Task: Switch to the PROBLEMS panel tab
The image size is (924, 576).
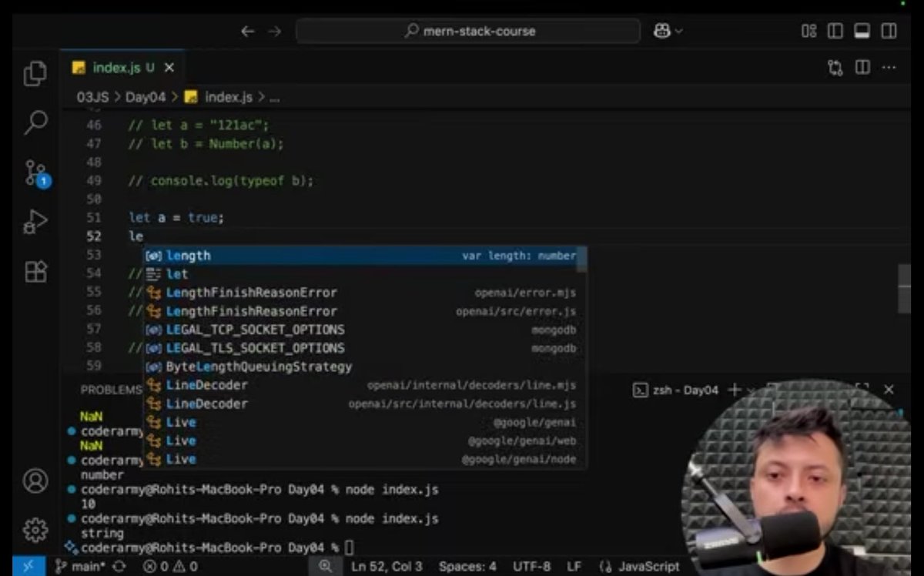Action: pyautogui.click(x=111, y=390)
